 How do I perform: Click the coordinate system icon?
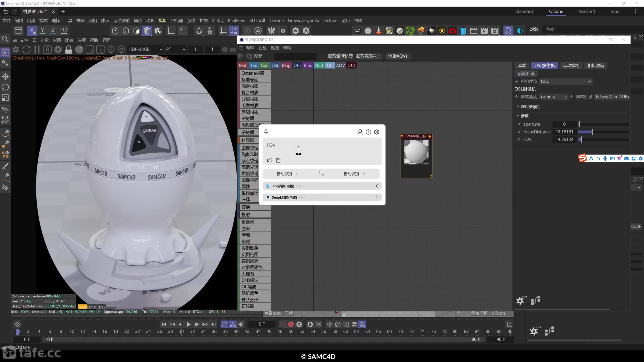[64, 31]
